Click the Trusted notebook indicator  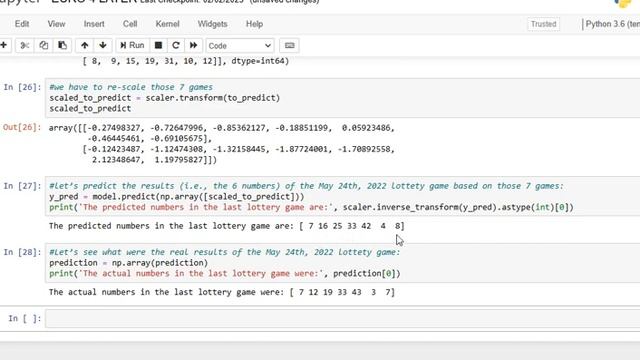pos(543,24)
